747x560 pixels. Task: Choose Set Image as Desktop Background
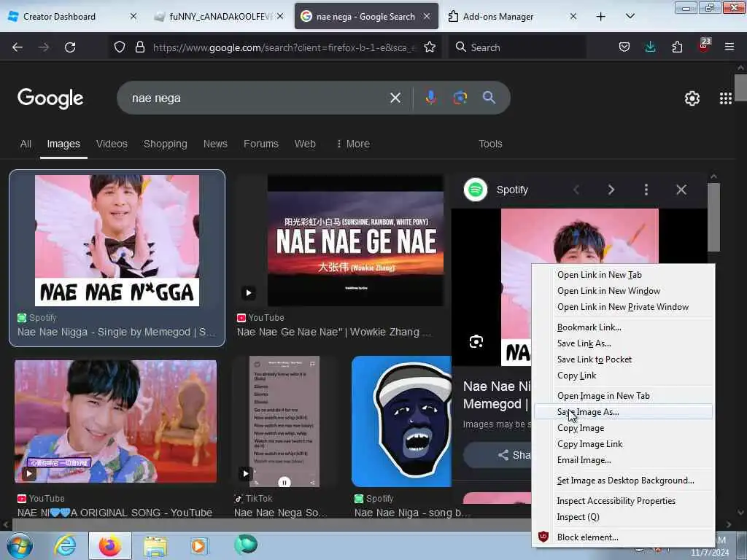(x=623, y=481)
